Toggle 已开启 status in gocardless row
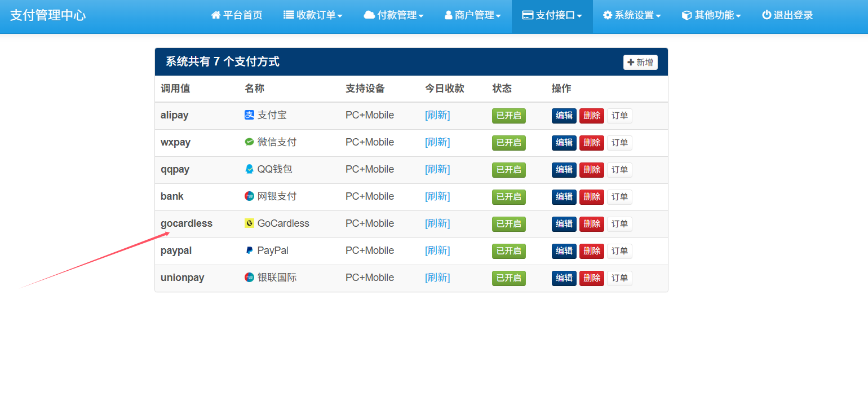The width and height of the screenshot is (868, 409). [508, 224]
